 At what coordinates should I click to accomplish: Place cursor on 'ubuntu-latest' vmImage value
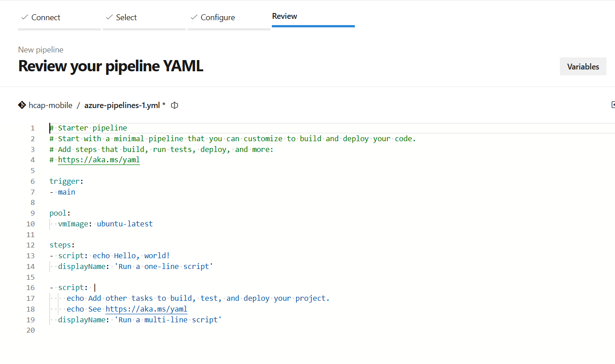(125, 224)
